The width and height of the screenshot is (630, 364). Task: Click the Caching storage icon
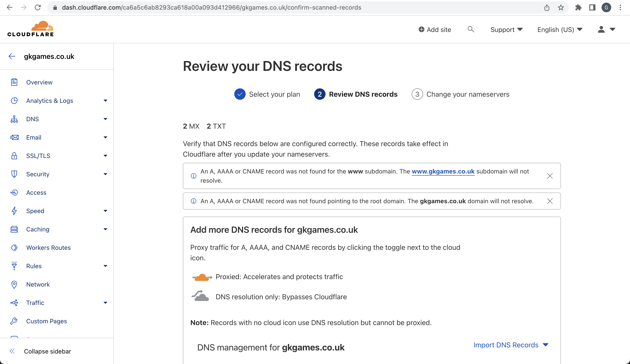pos(14,229)
